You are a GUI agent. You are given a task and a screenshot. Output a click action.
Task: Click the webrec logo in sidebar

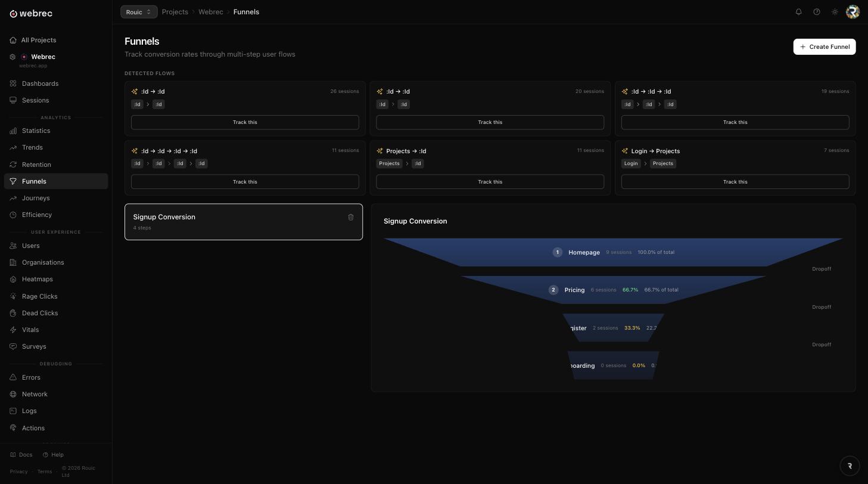[31, 13]
